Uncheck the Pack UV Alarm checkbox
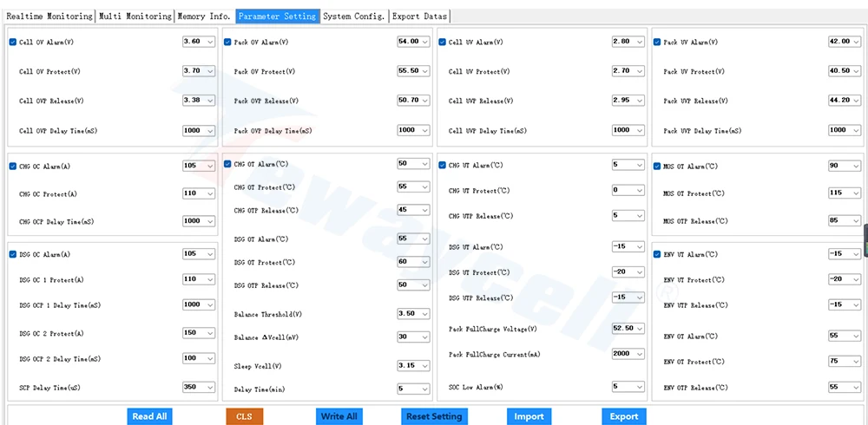Screen dimensions: 868x425 coord(657,42)
